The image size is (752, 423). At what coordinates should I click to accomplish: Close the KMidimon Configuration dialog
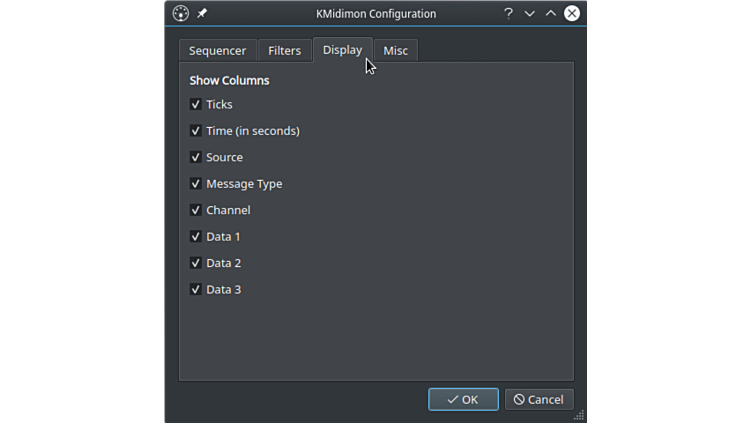(572, 13)
